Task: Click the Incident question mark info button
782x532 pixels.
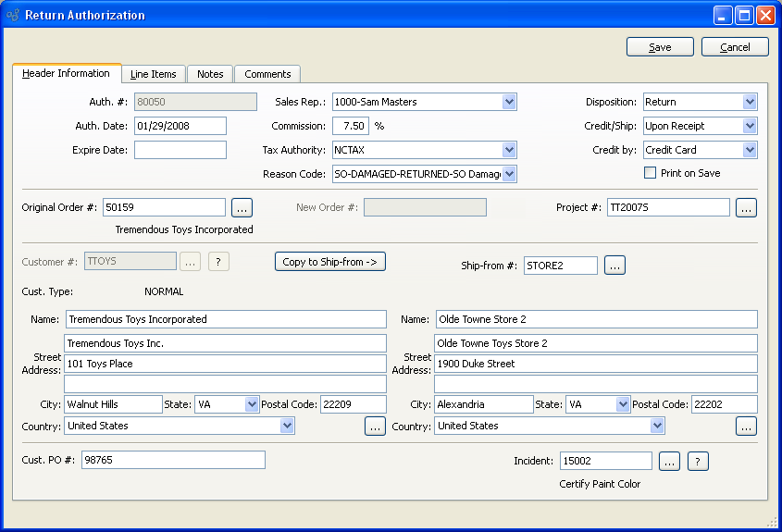Action: point(699,461)
